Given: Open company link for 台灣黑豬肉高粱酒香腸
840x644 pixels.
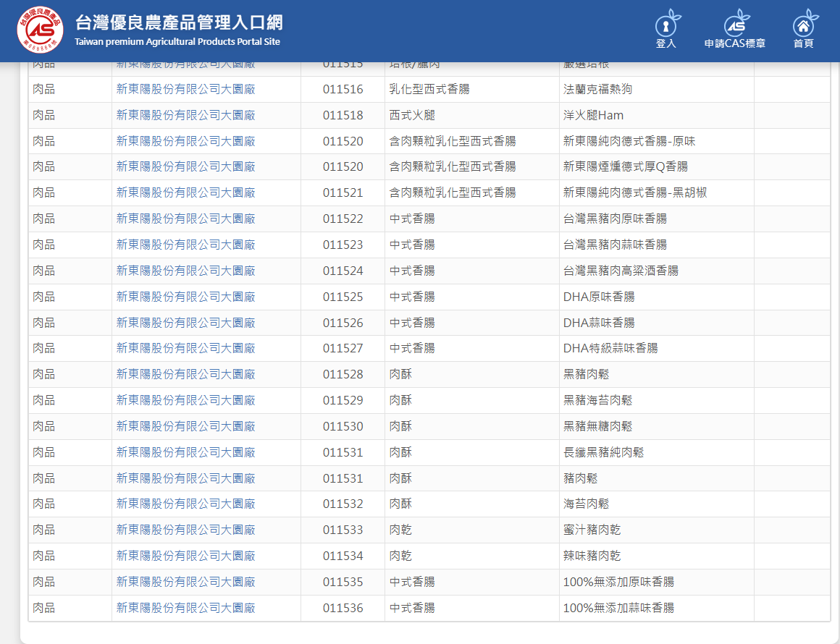Looking at the screenshot, I should click(186, 271).
